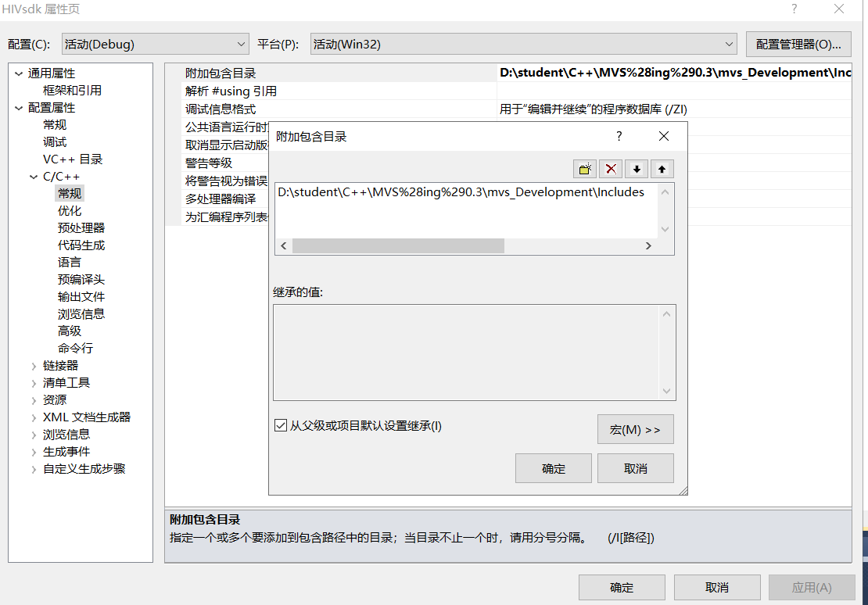868x605 pixels.
Task: Select 框架和引用 in the tree
Action: tap(72, 90)
